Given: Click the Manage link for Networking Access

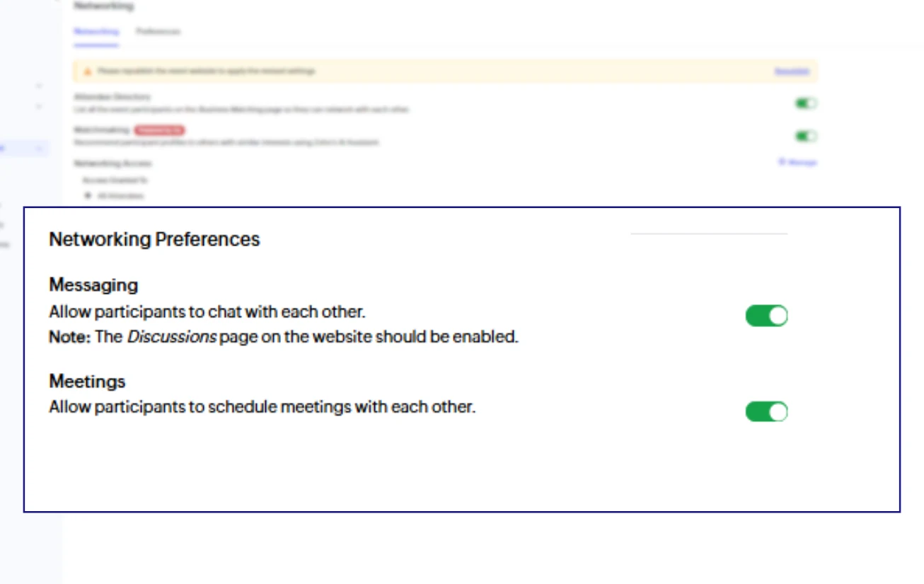Looking at the screenshot, I should coord(797,162).
